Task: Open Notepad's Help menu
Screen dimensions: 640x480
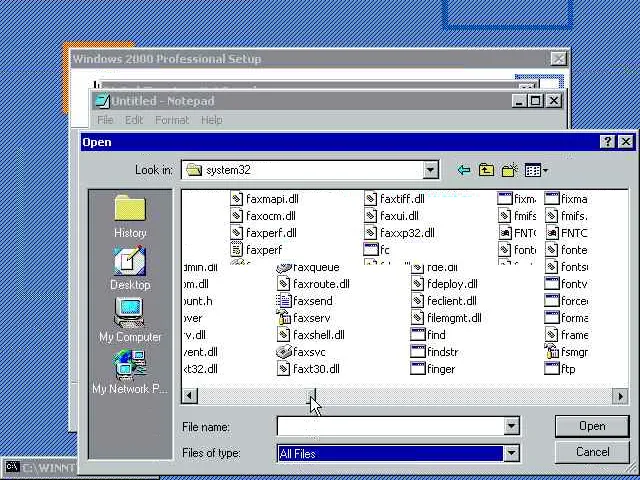Action: coord(211,120)
